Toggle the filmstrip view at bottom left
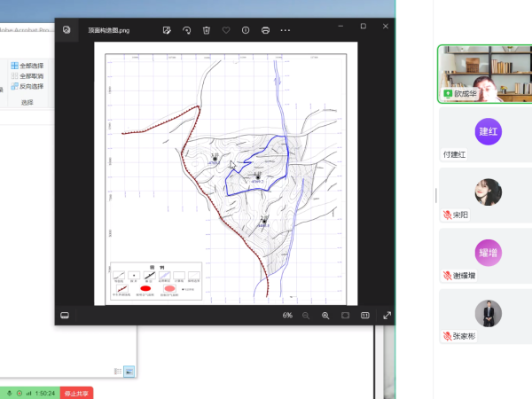The width and height of the screenshot is (532, 399). click(x=65, y=316)
